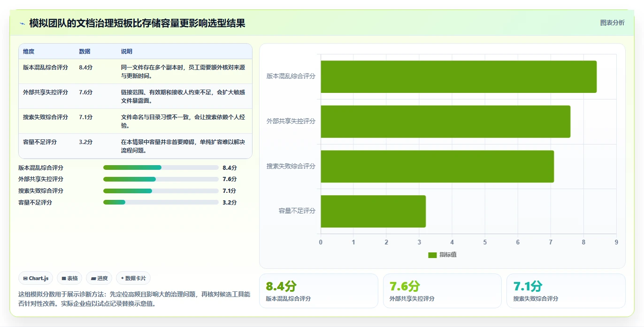Click the icon beside the dashboard title
Viewport: 644px width, 327px height.
click(x=22, y=23)
